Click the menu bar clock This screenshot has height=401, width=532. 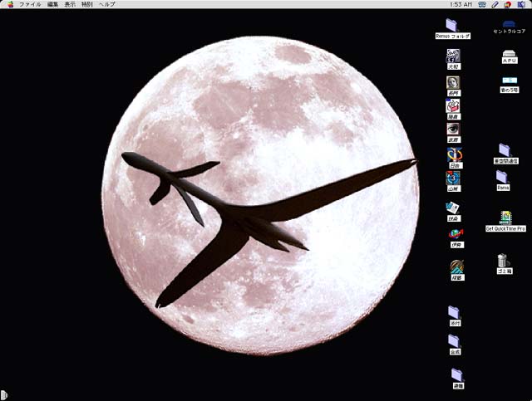click(461, 4)
